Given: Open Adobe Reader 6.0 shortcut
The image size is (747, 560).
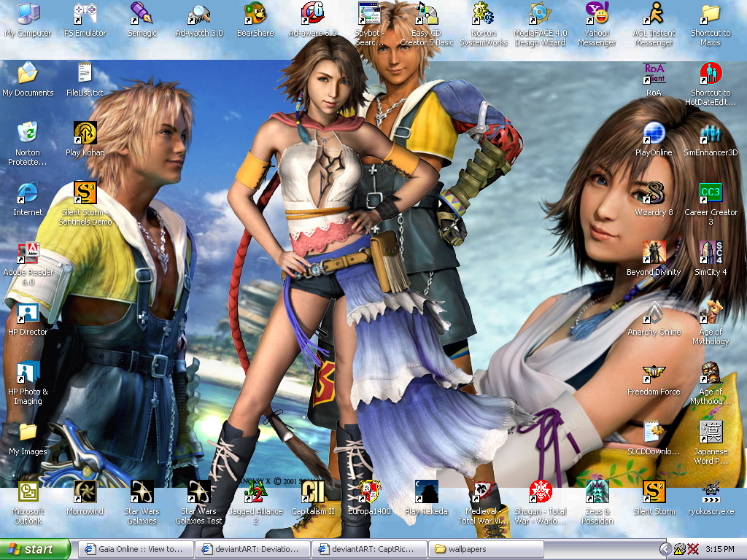Looking at the screenshot, I should click(x=28, y=263).
